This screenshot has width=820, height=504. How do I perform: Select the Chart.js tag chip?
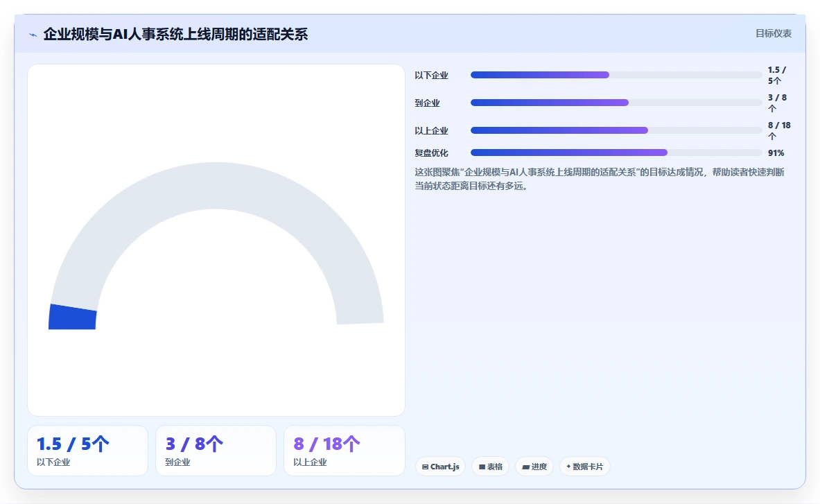(x=440, y=467)
